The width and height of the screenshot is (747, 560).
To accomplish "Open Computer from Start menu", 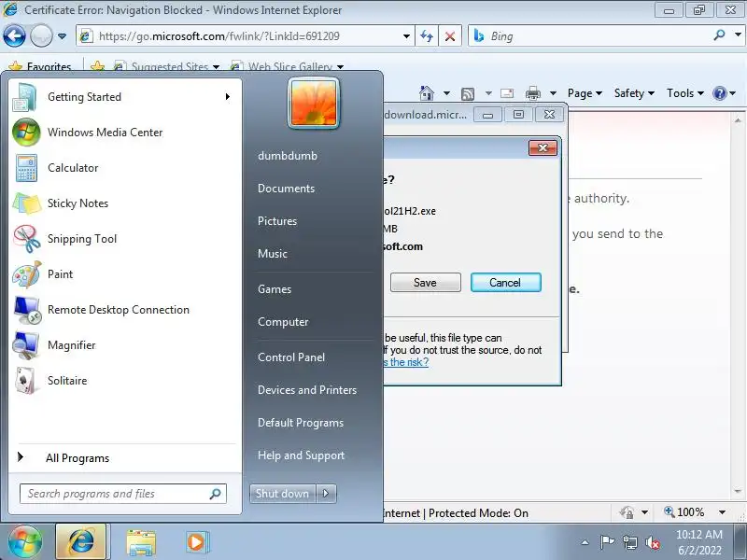I will coord(284,322).
